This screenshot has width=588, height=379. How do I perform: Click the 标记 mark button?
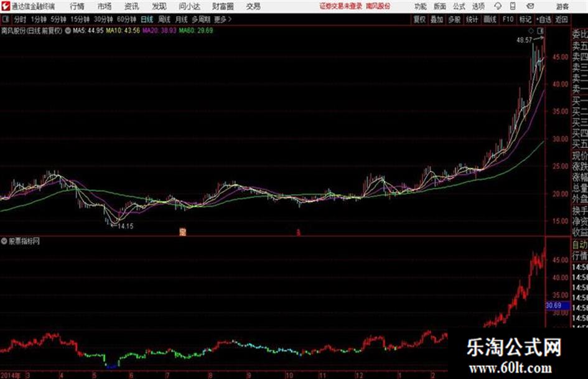coord(525,19)
